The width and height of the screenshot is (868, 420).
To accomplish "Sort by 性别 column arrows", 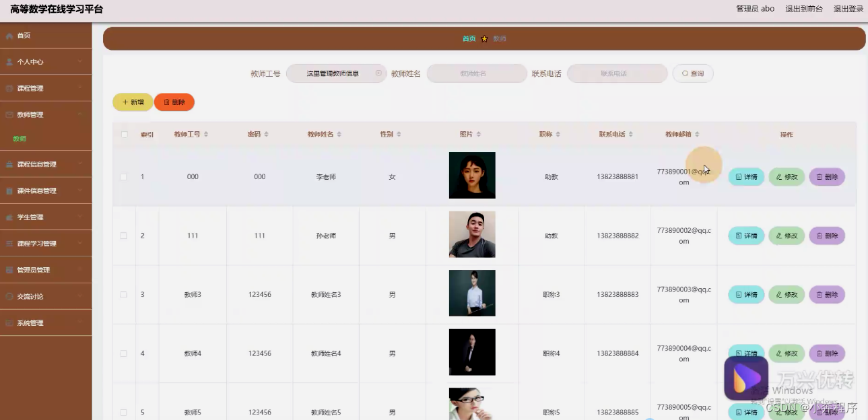I will (x=399, y=135).
